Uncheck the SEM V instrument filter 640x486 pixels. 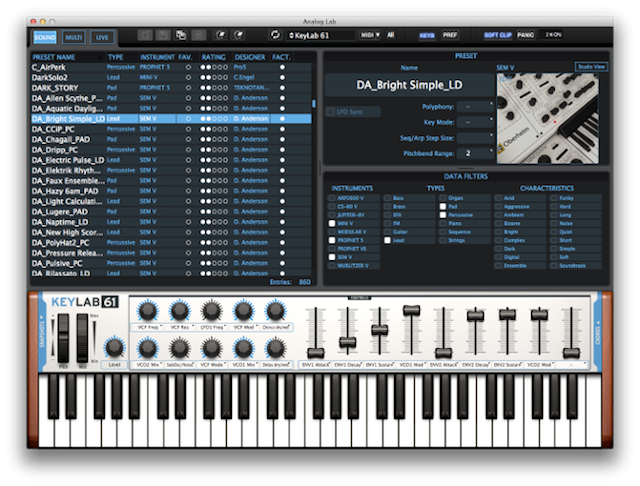point(332,257)
